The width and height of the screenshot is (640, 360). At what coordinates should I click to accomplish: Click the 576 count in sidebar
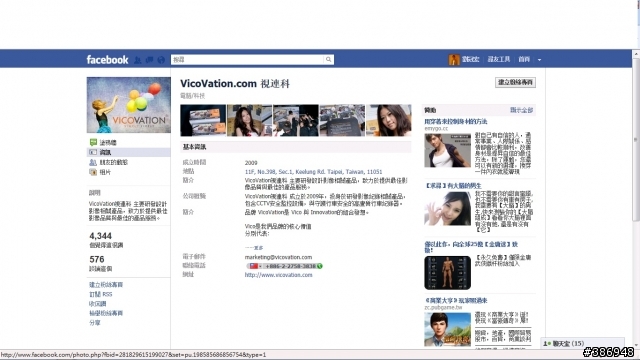97,260
